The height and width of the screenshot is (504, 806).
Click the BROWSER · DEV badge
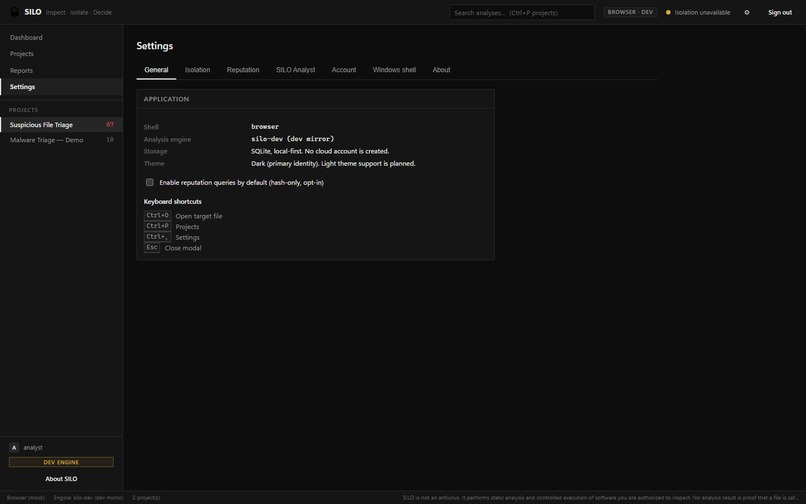[630, 12]
